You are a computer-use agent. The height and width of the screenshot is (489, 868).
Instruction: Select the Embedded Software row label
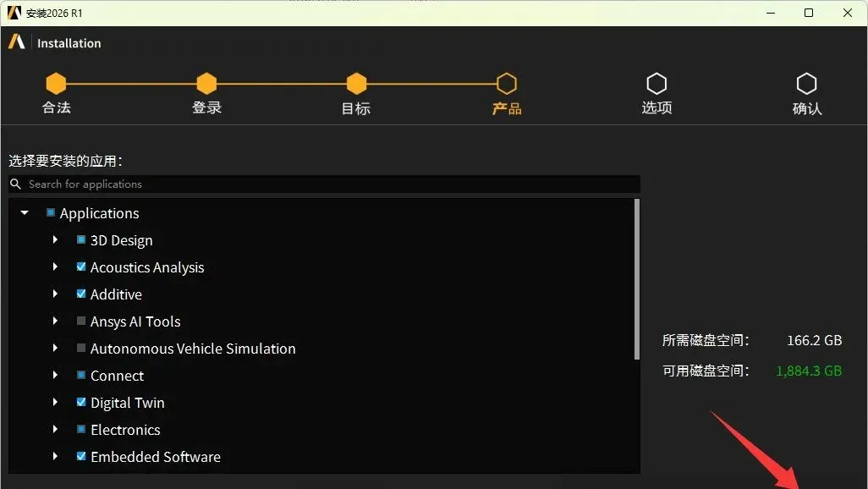(x=156, y=457)
